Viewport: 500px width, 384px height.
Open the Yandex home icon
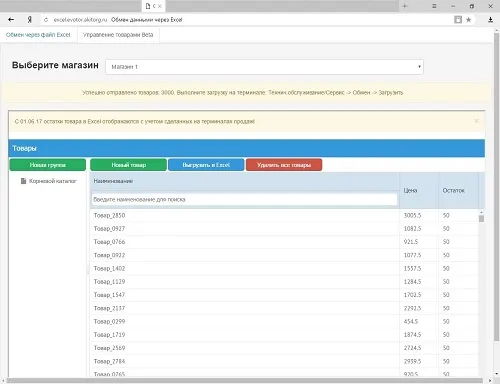click(x=30, y=20)
